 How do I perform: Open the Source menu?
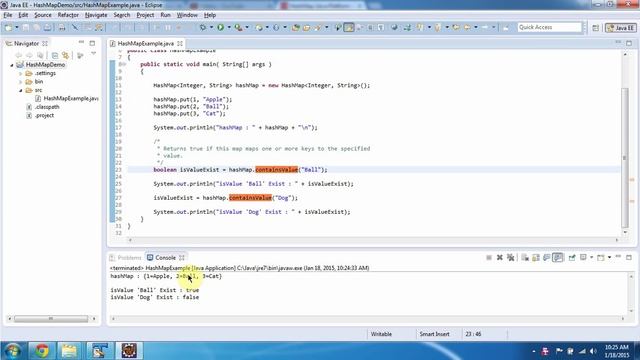click(x=43, y=15)
